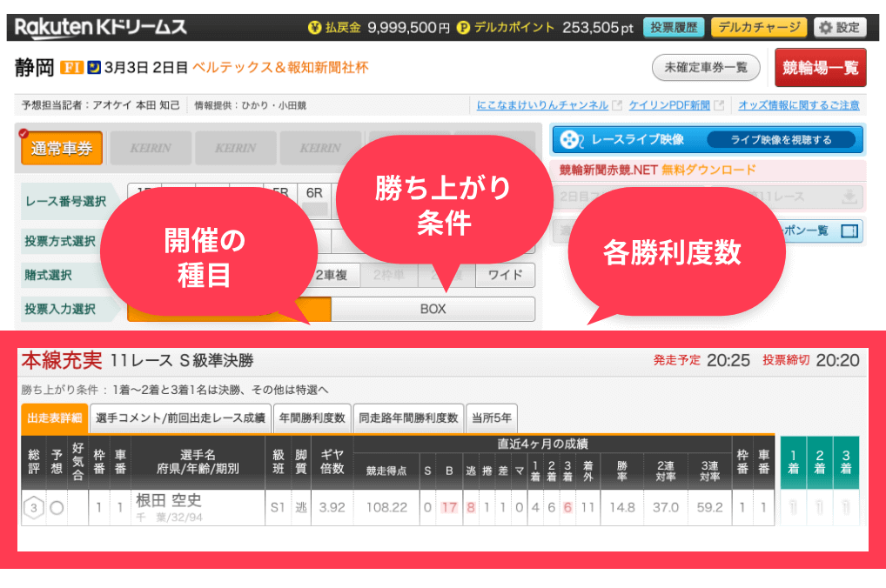Select the 通常車券 tab
The image size is (886, 588).
[62, 148]
